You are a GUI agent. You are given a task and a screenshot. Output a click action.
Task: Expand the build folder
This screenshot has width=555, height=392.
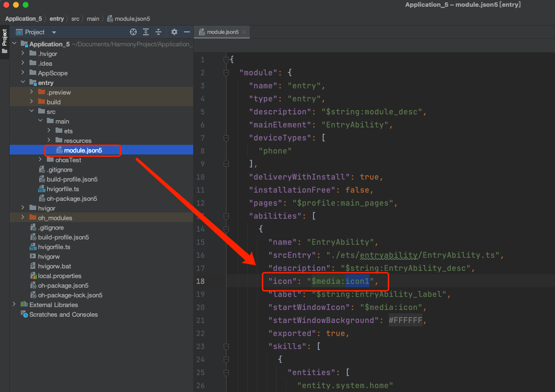(x=31, y=101)
